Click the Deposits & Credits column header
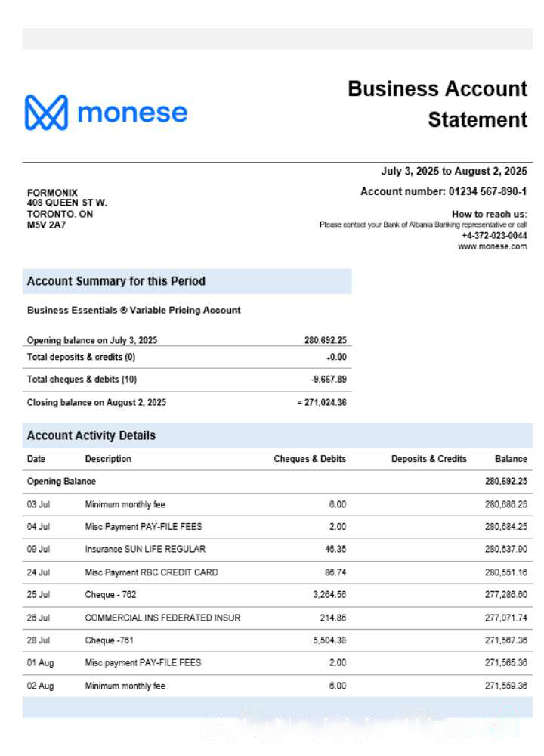This screenshot has height=756, width=544. [428, 459]
